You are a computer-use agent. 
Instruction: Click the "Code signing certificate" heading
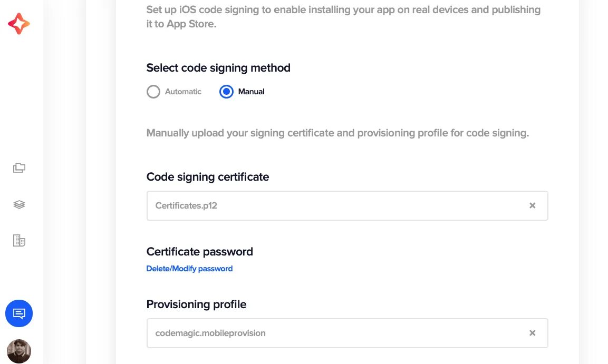(208, 177)
